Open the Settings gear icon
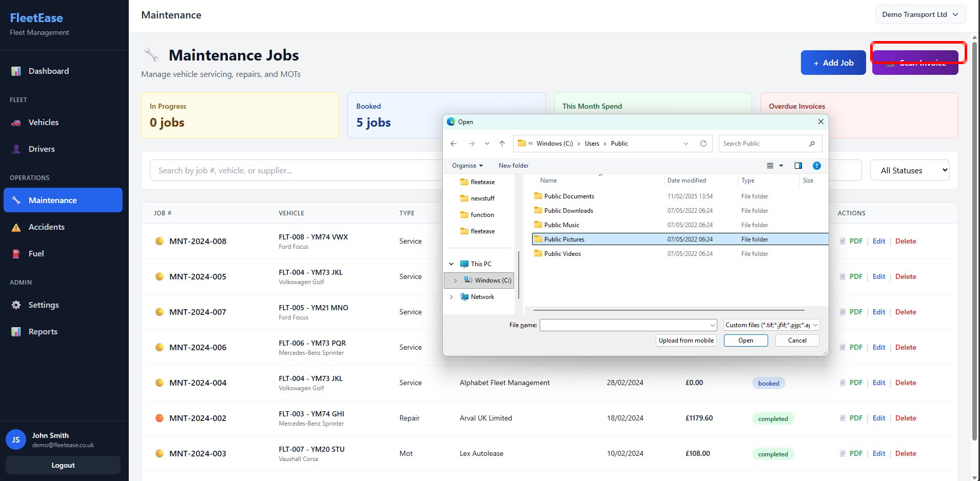 16,305
